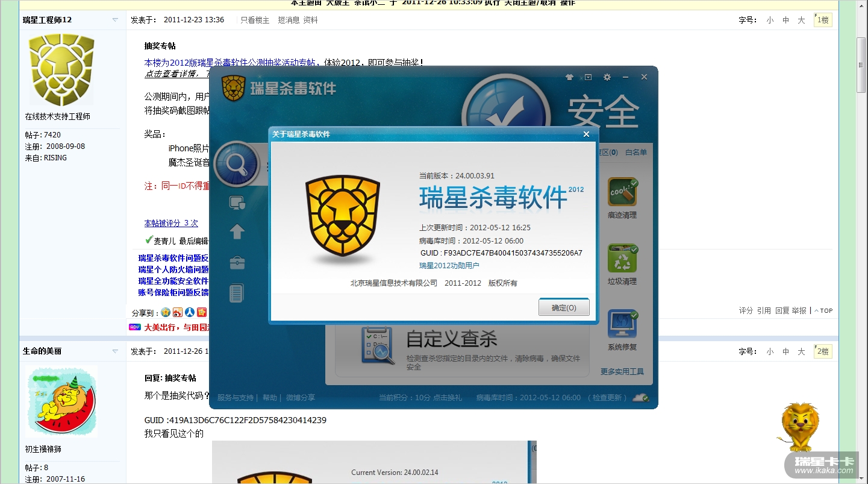Launch the 垃圾清理 junk cleanup tool icon
Image resolution: width=868 pixels, height=484 pixels.
pos(622,258)
